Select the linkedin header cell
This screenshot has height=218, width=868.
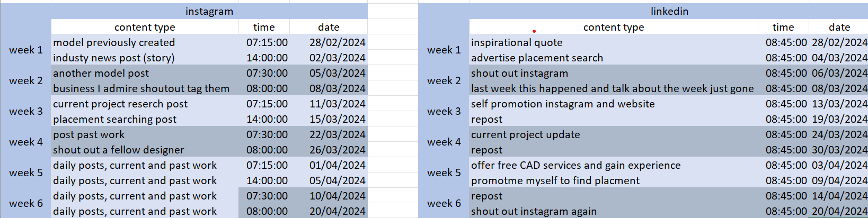tap(669, 11)
